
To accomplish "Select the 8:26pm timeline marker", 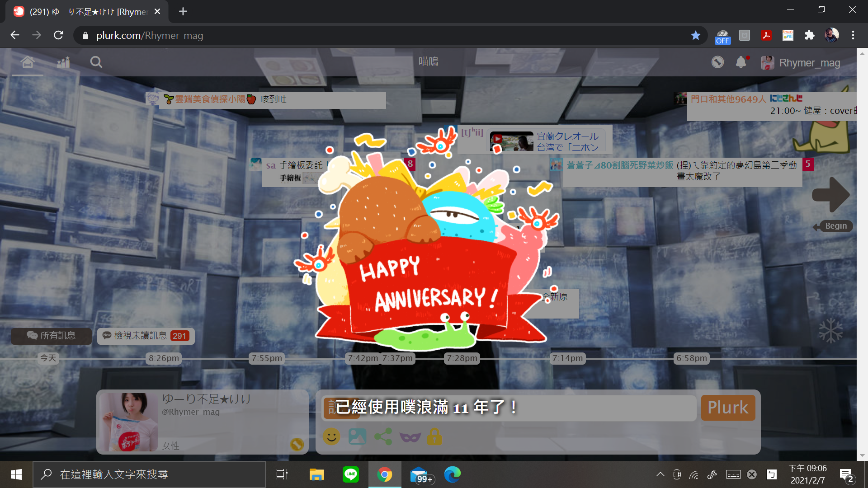I will (164, 358).
